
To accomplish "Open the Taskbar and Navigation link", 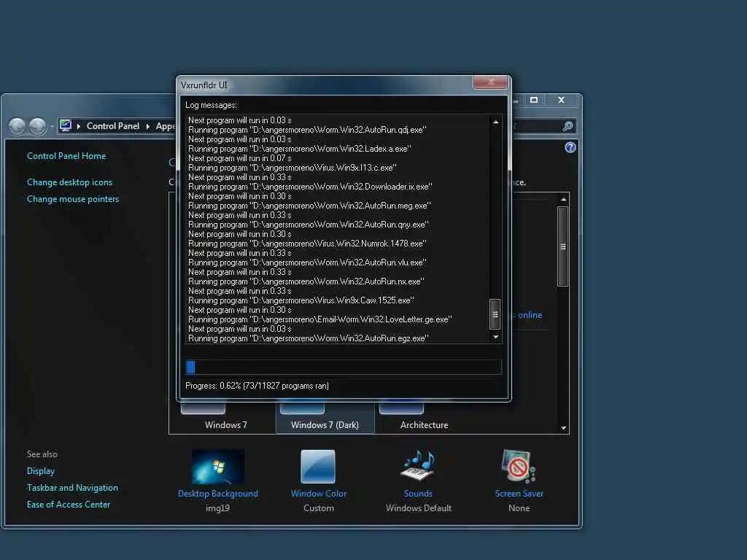I will [x=72, y=487].
